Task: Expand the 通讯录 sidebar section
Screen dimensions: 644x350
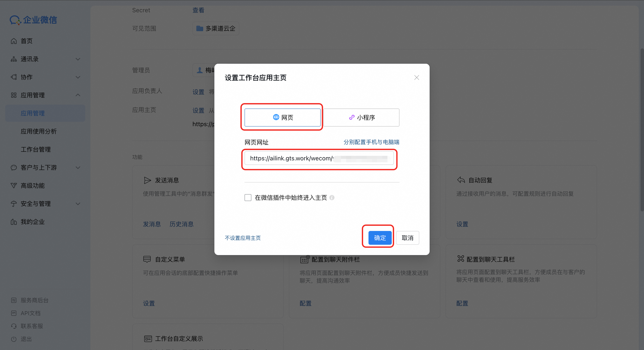Action: pos(78,59)
